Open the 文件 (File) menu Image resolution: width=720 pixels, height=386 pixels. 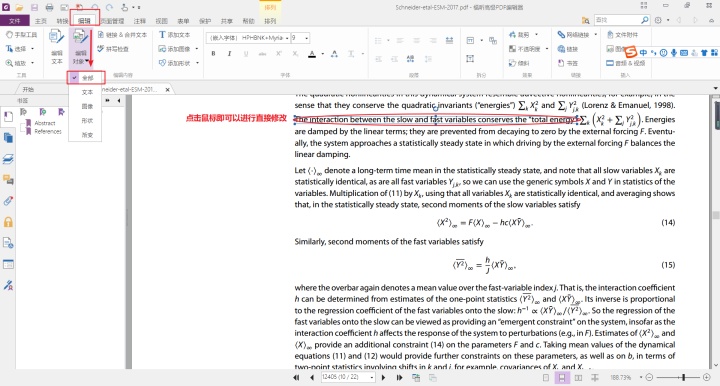[x=15, y=21]
